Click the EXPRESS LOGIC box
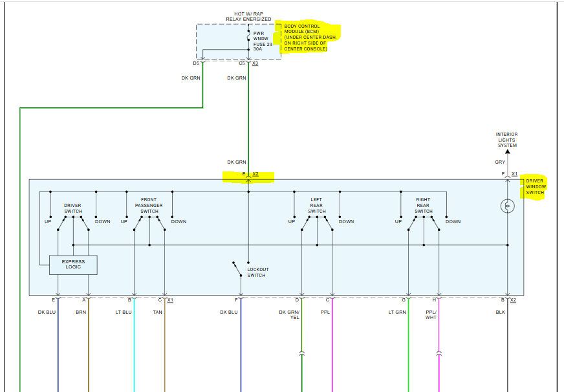The image size is (564, 392). click(73, 265)
